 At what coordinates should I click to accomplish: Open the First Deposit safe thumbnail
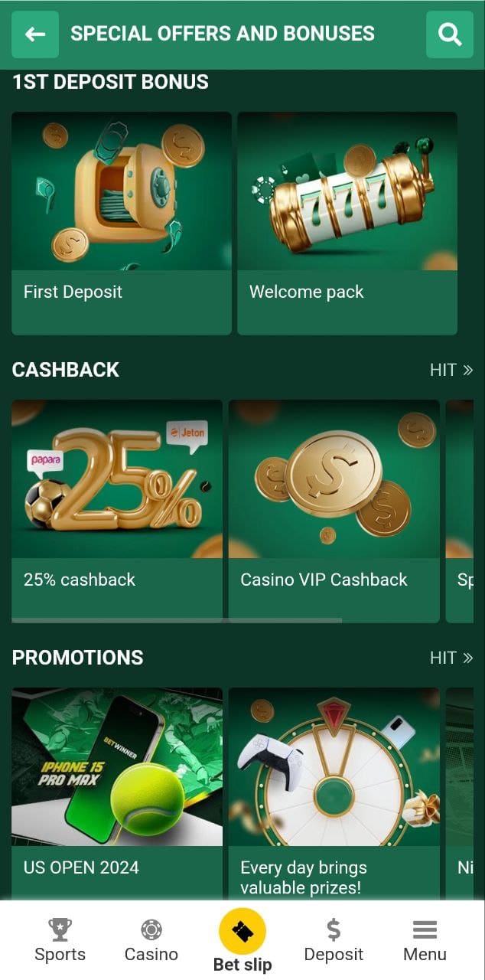(122, 191)
